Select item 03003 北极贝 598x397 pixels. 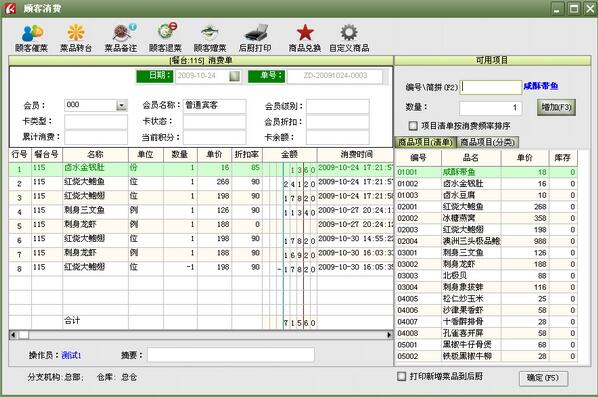(486, 275)
